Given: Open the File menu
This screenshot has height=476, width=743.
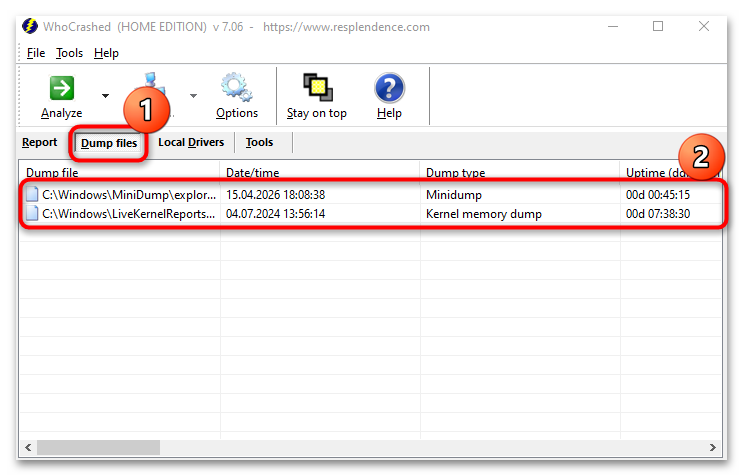Looking at the screenshot, I should click(36, 53).
